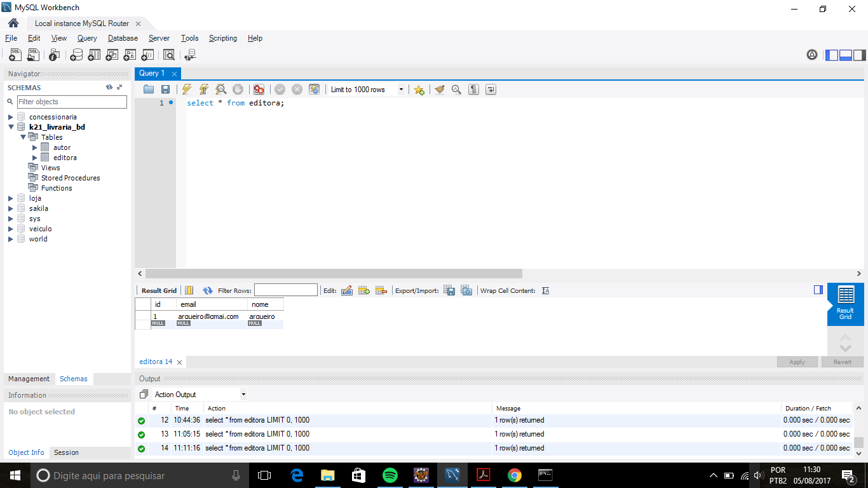This screenshot has width=868, height=488.
Task: Toggle the right sidebar panel visibility
Action: tap(860, 55)
